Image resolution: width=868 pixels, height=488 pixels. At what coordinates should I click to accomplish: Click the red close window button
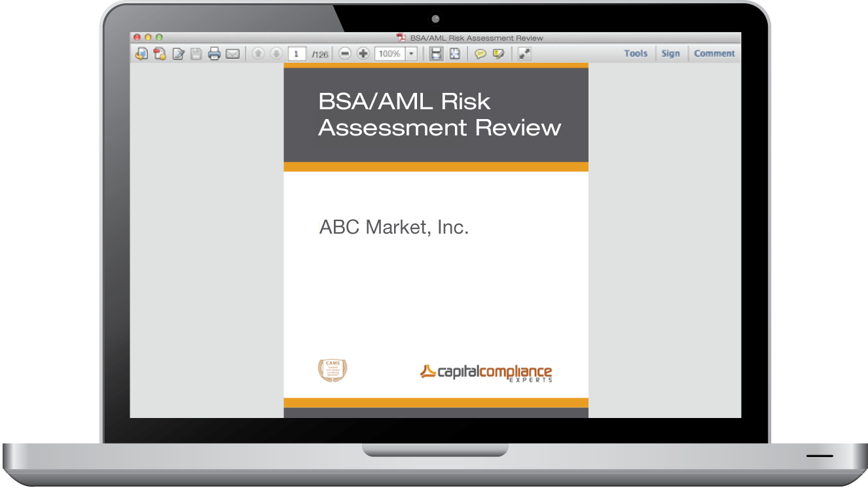[137, 38]
